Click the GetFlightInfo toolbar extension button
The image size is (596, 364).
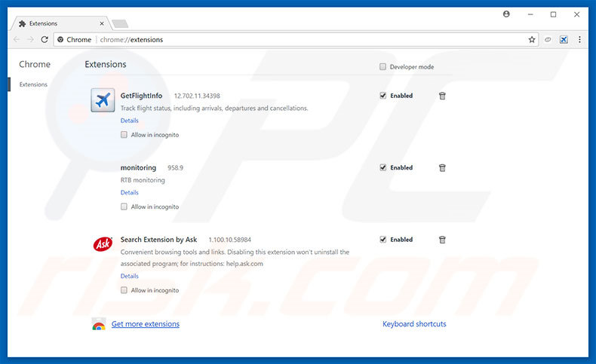[564, 39]
